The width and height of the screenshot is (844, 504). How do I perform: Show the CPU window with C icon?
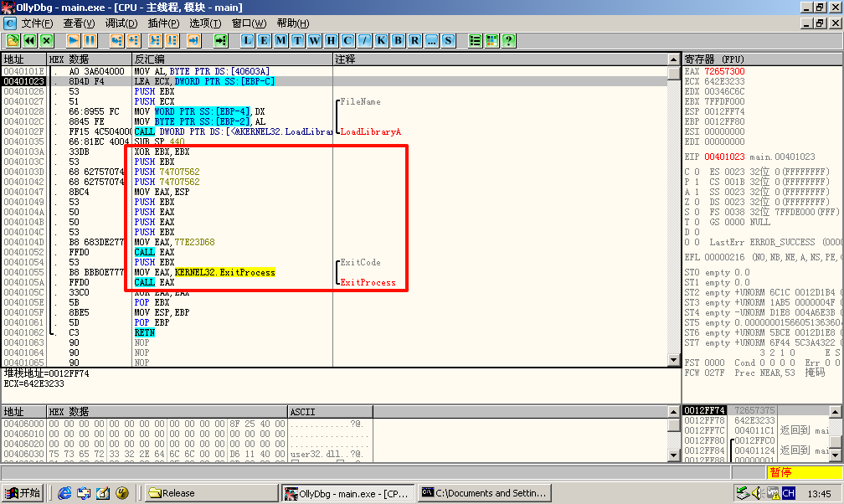(347, 40)
